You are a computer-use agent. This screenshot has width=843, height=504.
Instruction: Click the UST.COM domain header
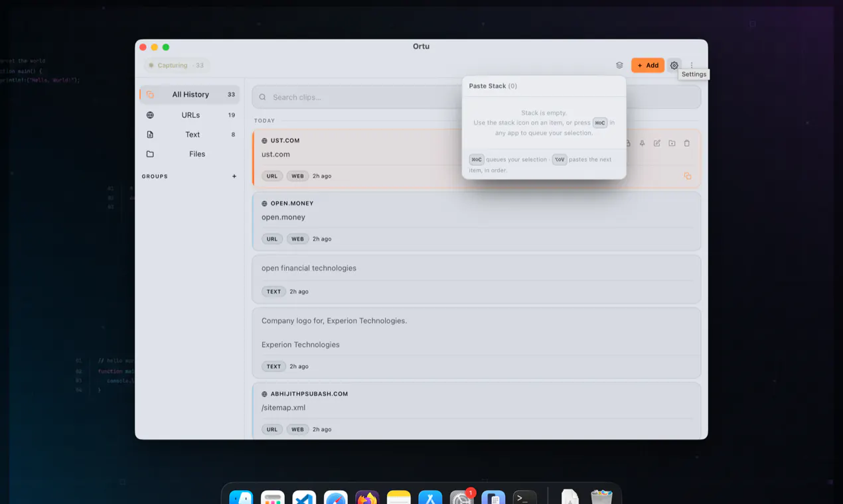tap(285, 141)
